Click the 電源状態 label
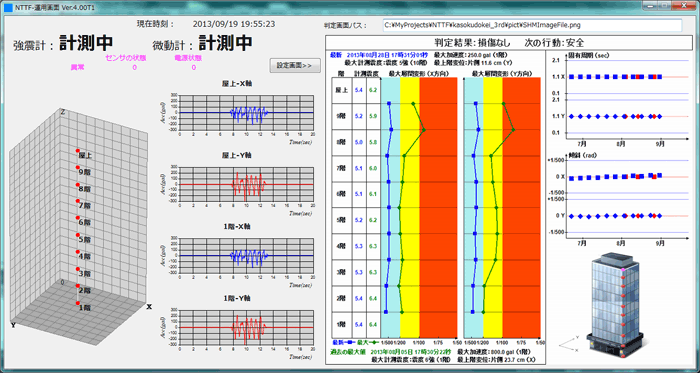Viewport: 700px width, 373px height. click(188, 58)
